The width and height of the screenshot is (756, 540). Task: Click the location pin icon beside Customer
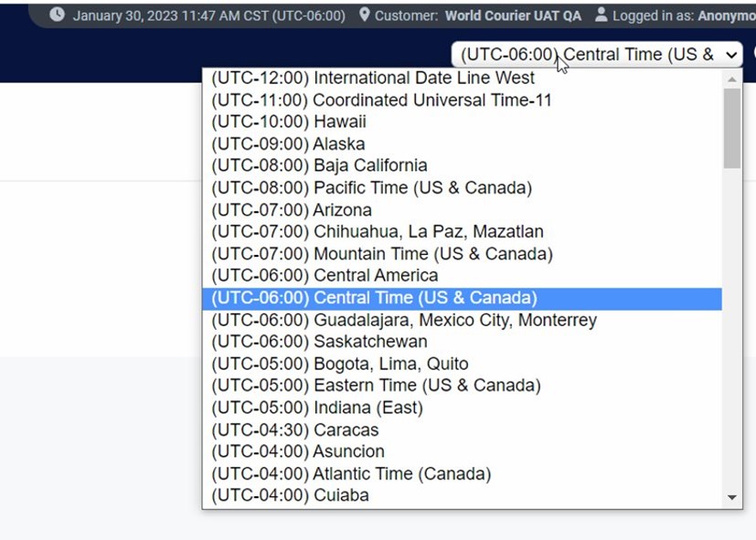click(x=365, y=16)
